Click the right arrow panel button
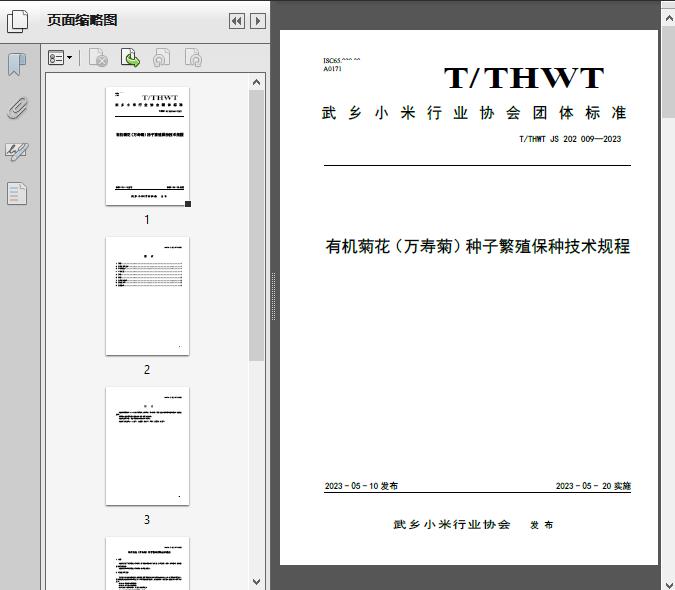Image resolution: width=675 pixels, height=590 pixels. [258, 21]
